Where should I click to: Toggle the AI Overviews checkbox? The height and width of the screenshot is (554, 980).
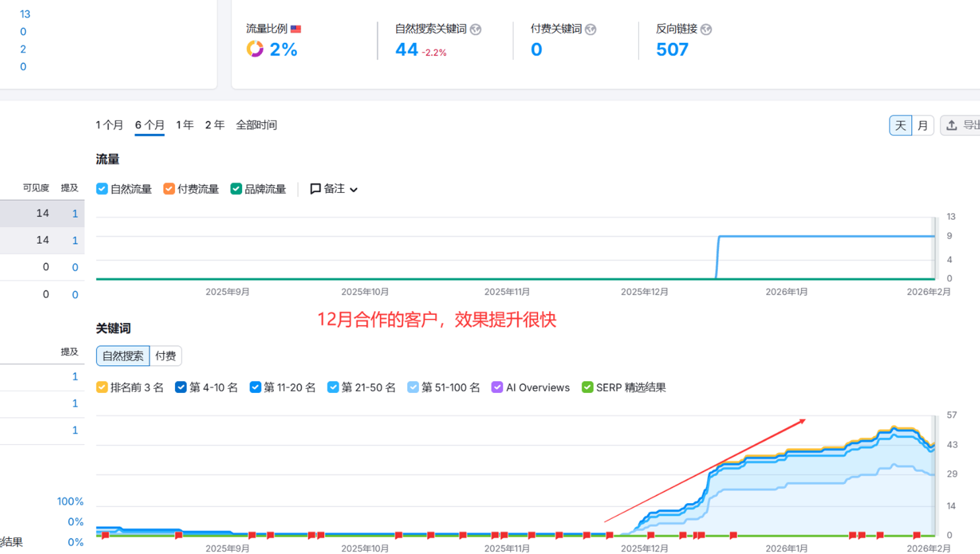[497, 388]
